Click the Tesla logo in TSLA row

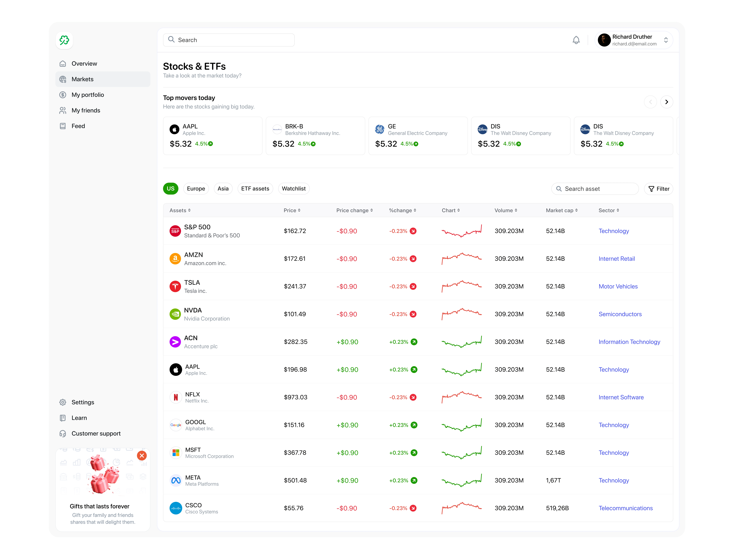(175, 286)
